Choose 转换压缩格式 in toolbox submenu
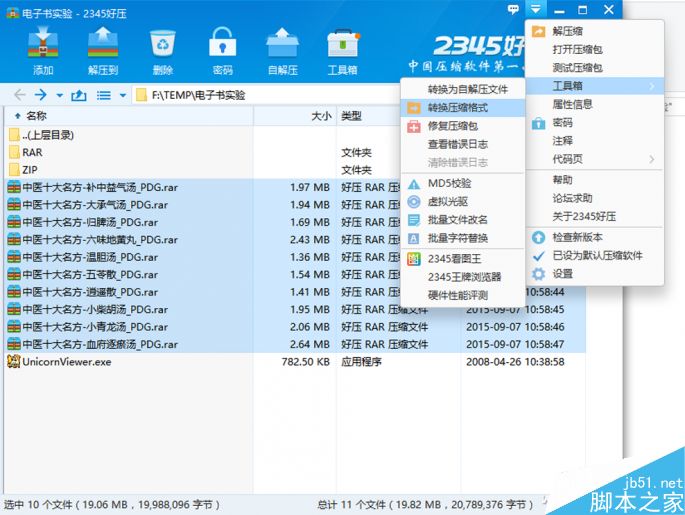Screen dimensions: 685x515 [x=463, y=108]
